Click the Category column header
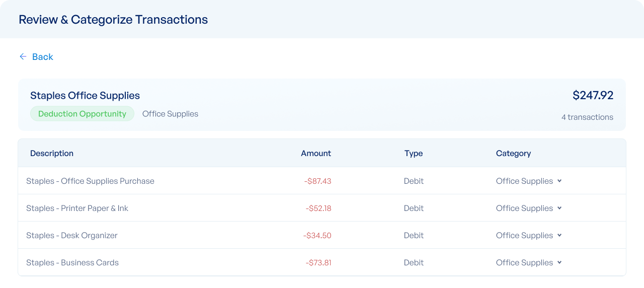The height and width of the screenshot is (288, 644). [513, 154]
